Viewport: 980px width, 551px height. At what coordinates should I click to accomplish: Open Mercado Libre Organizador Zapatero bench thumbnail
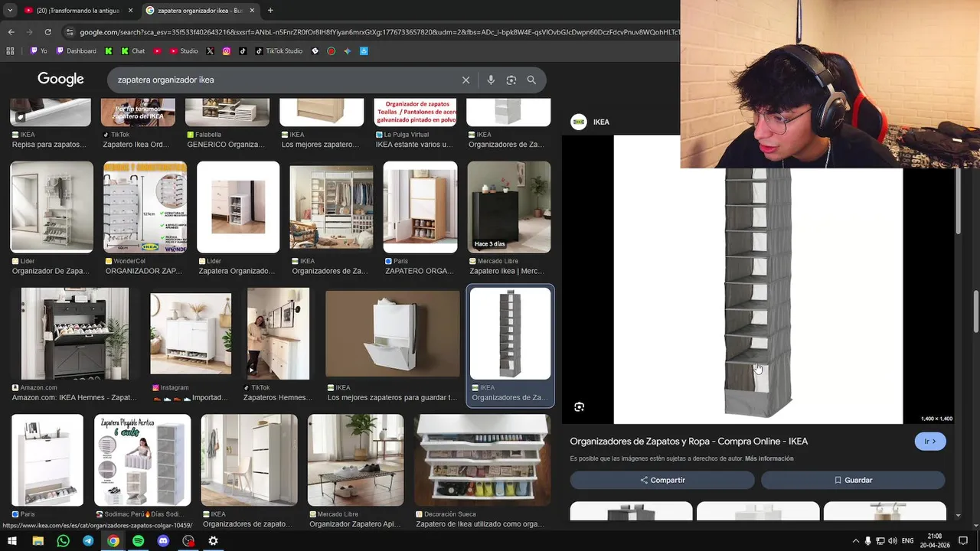355,460
